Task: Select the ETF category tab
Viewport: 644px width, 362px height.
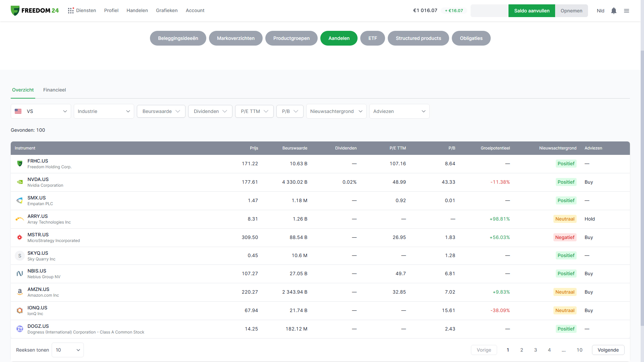Action: [372, 38]
